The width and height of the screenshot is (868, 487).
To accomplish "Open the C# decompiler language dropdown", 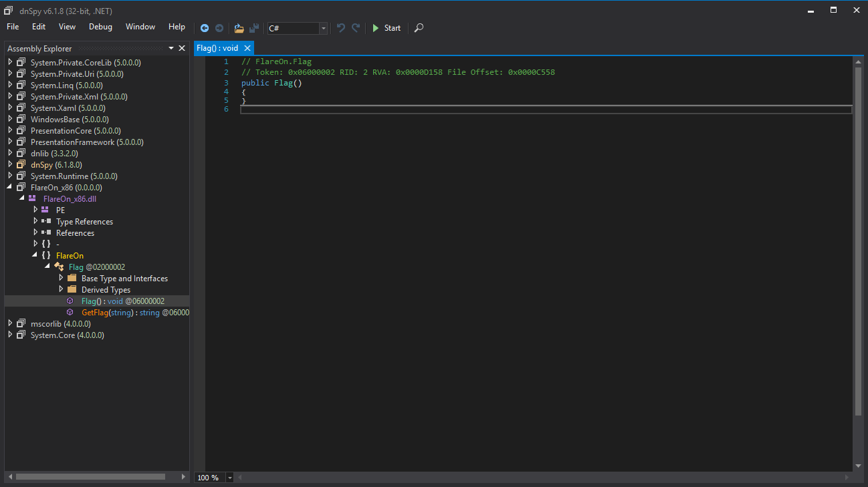I will [323, 28].
